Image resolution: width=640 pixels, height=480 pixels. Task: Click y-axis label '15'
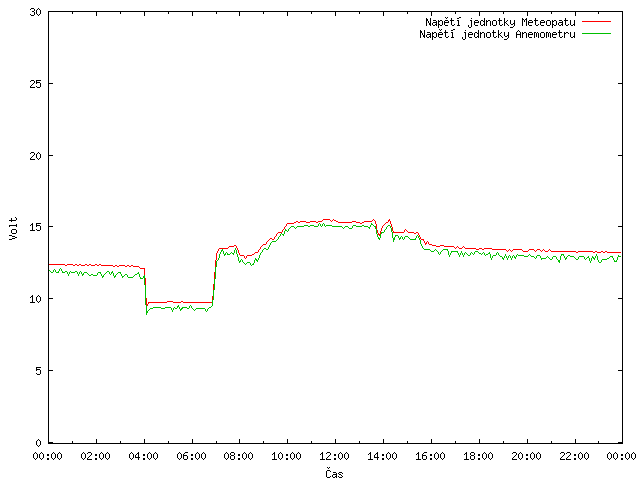[x=36, y=227]
